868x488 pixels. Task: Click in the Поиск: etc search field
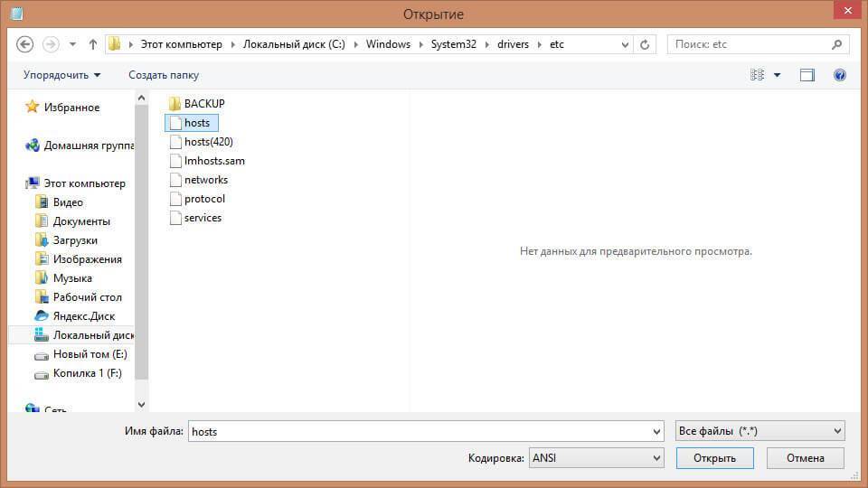pyautogui.click(x=749, y=44)
